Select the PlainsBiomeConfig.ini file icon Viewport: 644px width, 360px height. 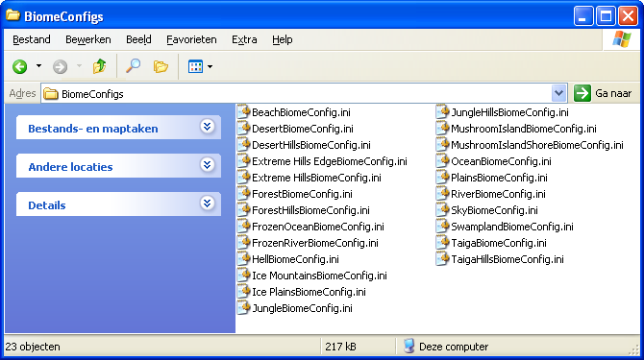click(442, 178)
